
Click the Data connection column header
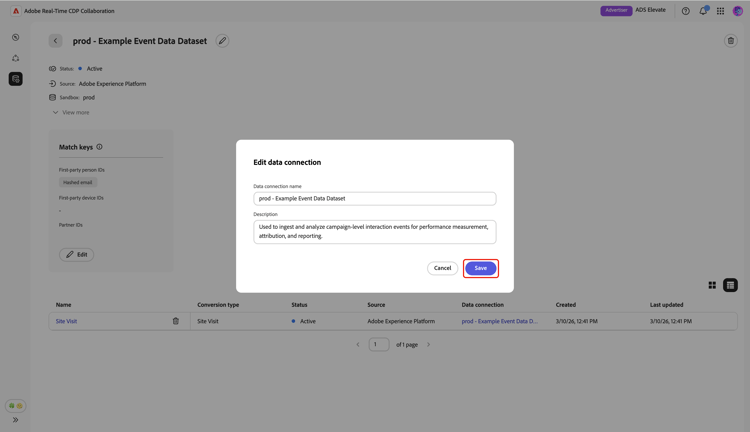click(483, 305)
